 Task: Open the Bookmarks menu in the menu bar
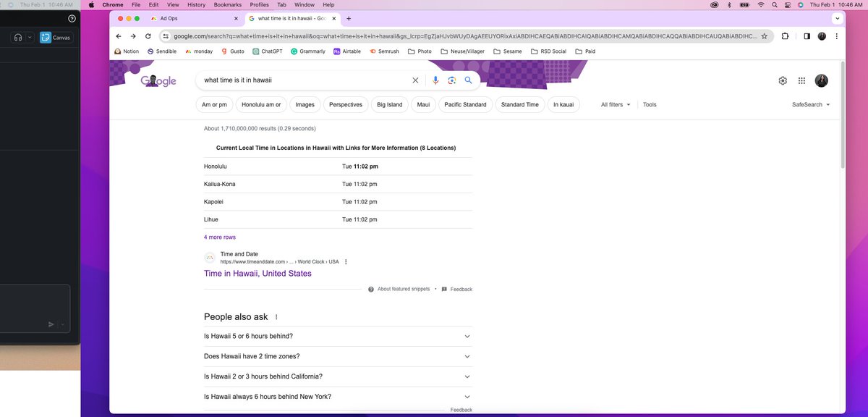coord(227,4)
